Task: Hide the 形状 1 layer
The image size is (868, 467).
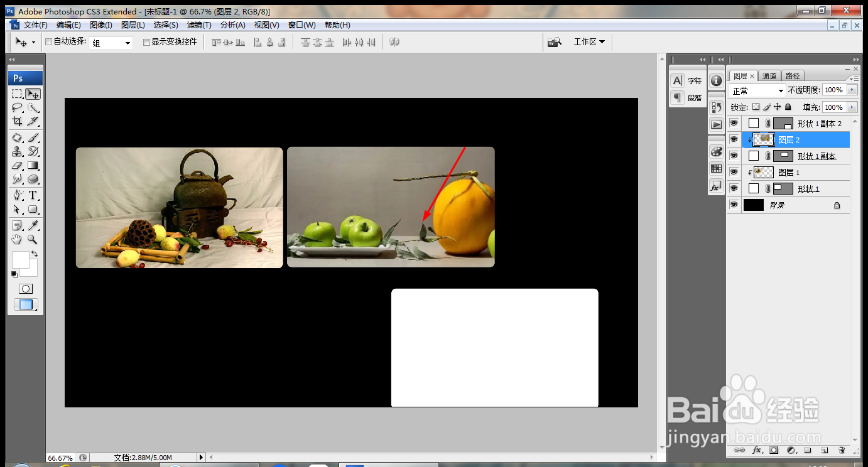Action: tap(734, 188)
